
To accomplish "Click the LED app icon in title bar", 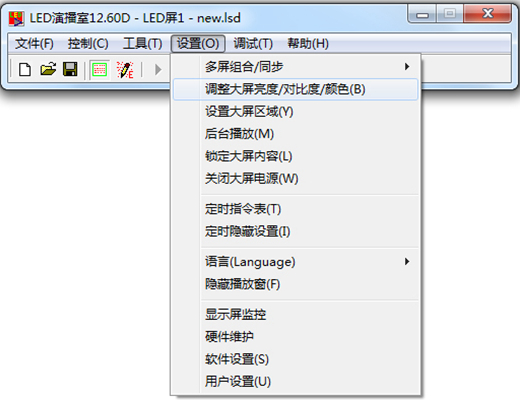I will [x=16, y=18].
